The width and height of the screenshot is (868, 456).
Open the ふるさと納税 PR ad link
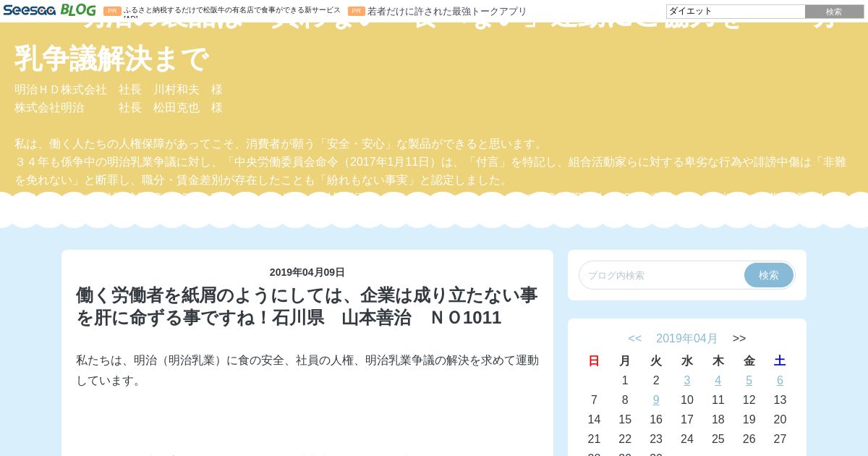click(x=231, y=11)
